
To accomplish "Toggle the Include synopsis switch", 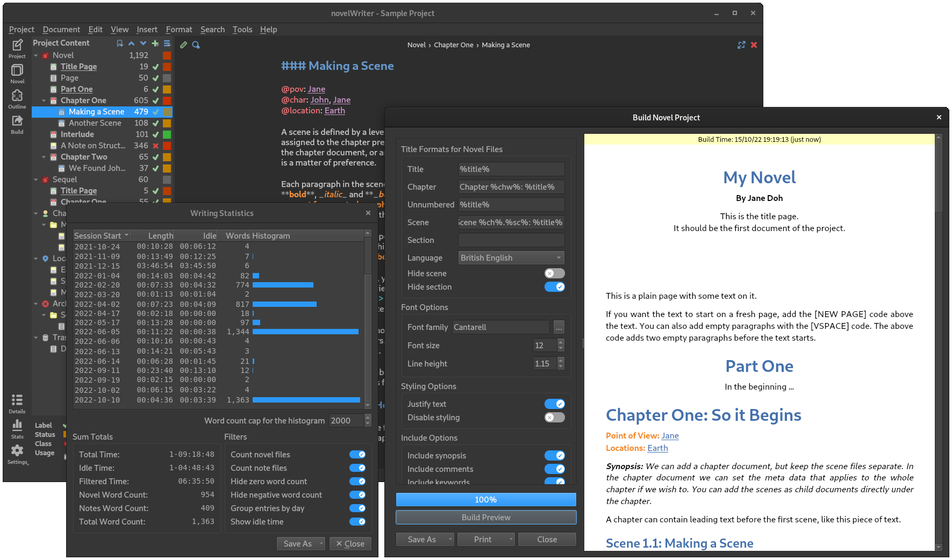I will click(x=555, y=455).
